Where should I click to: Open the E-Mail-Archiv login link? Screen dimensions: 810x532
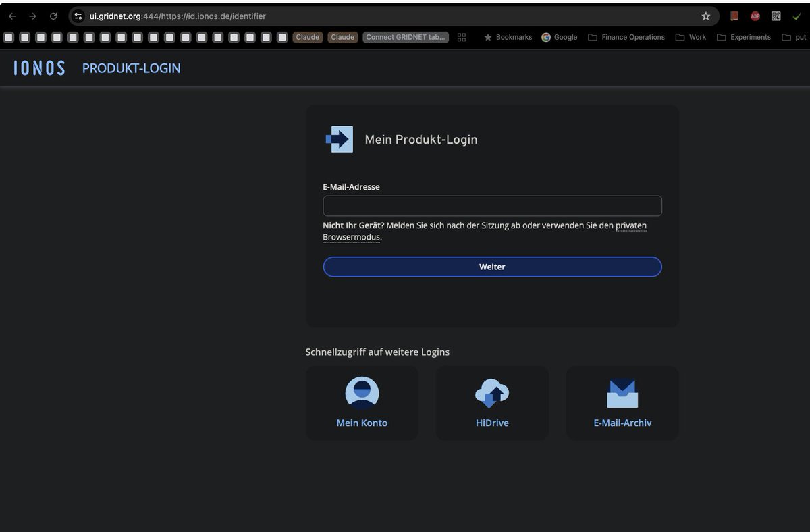[622, 423]
